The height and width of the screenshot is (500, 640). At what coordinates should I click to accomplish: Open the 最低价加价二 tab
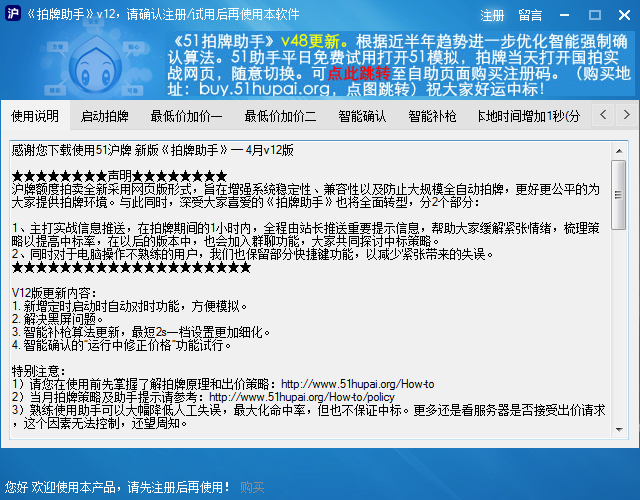point(280,116)
